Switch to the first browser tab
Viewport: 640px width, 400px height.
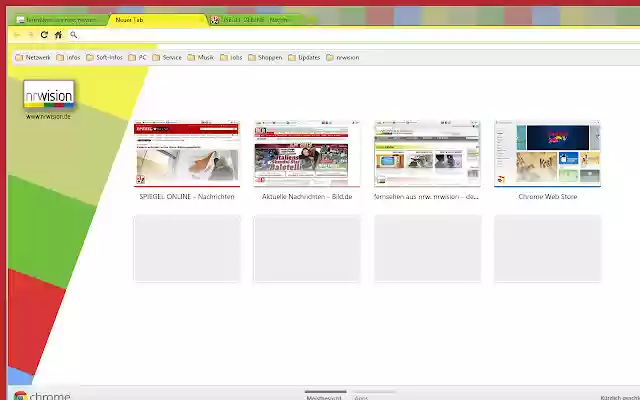[58, 19]
